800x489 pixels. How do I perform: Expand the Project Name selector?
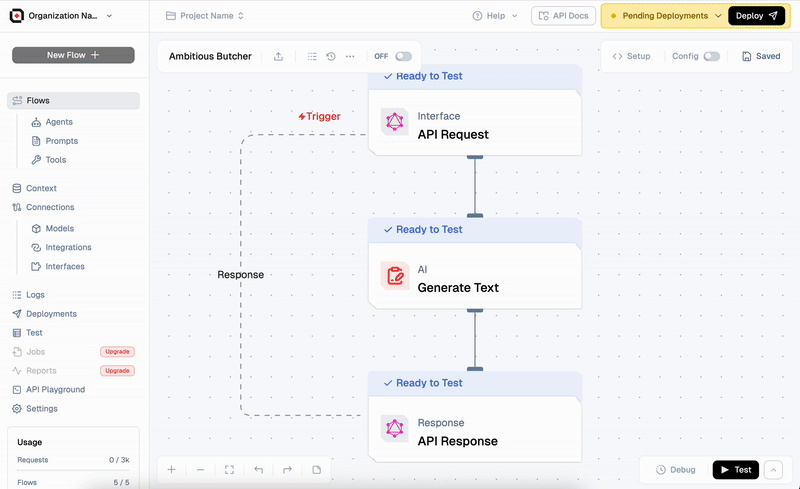pos(205,16)
